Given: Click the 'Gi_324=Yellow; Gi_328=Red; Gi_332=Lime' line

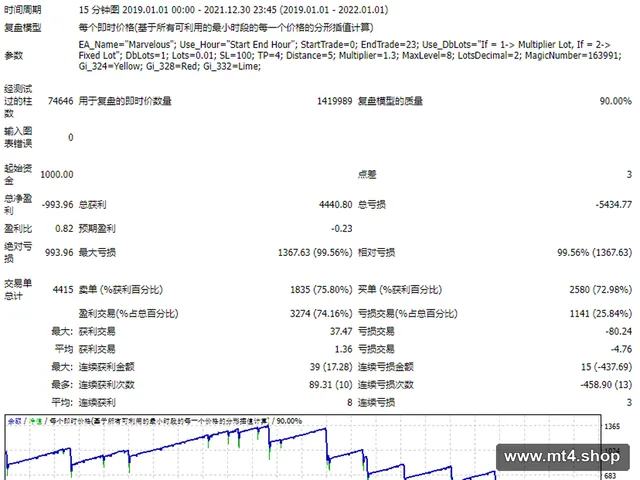Looking at the screenshot, I should (169, 66).
